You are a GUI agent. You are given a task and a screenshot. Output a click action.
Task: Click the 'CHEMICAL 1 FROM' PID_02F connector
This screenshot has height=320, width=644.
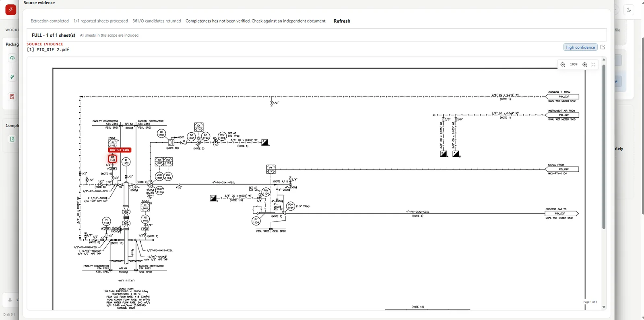point(562,96)
